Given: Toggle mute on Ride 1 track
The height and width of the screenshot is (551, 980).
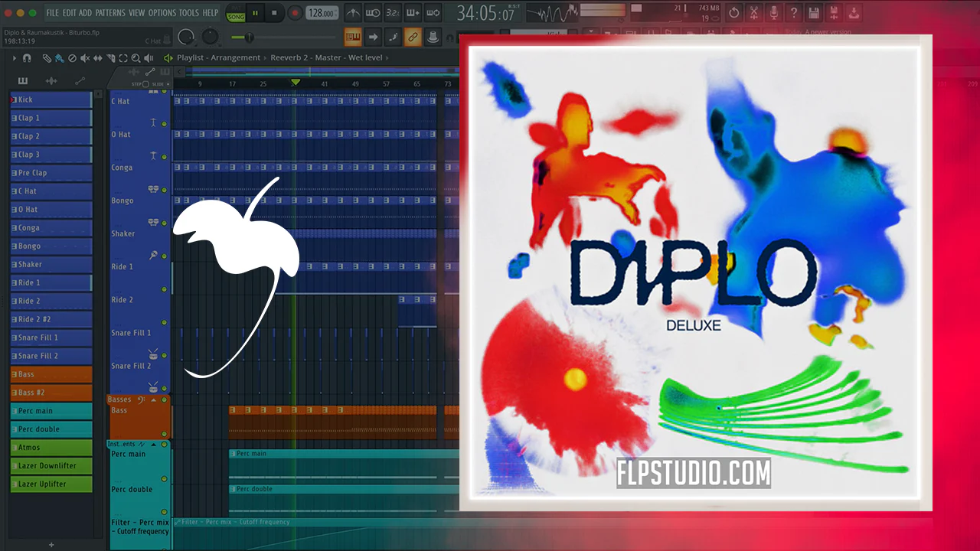Looking at the screenshot, I should tap(164, 289).
